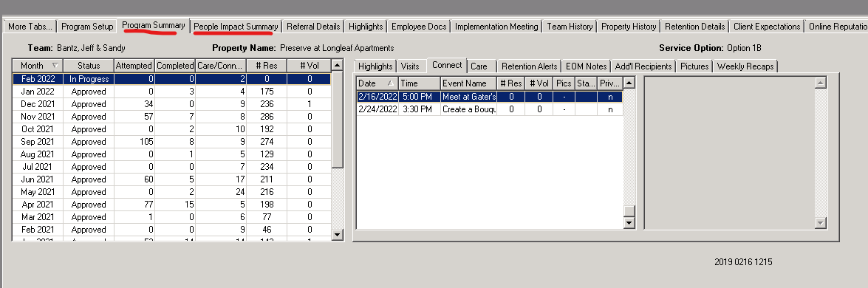
Task: Sort events by the Pics column header
Action: point(564,83)
